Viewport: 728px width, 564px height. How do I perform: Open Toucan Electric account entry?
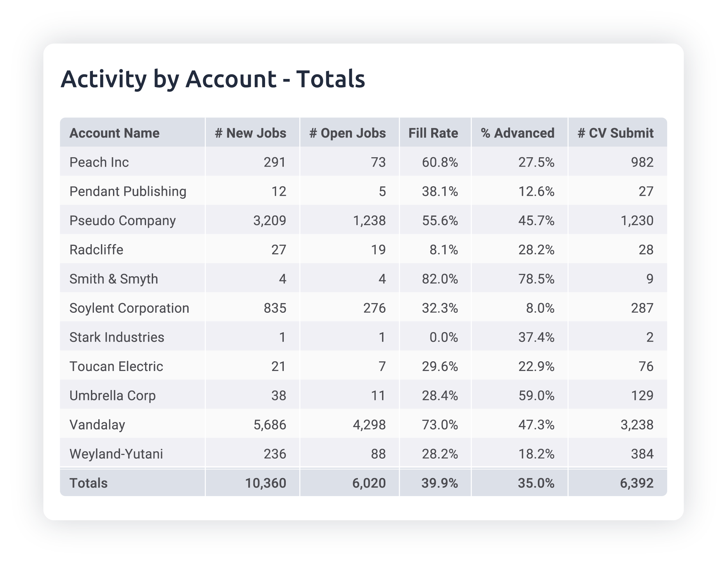pyautogui.click(x=116, y=366)
